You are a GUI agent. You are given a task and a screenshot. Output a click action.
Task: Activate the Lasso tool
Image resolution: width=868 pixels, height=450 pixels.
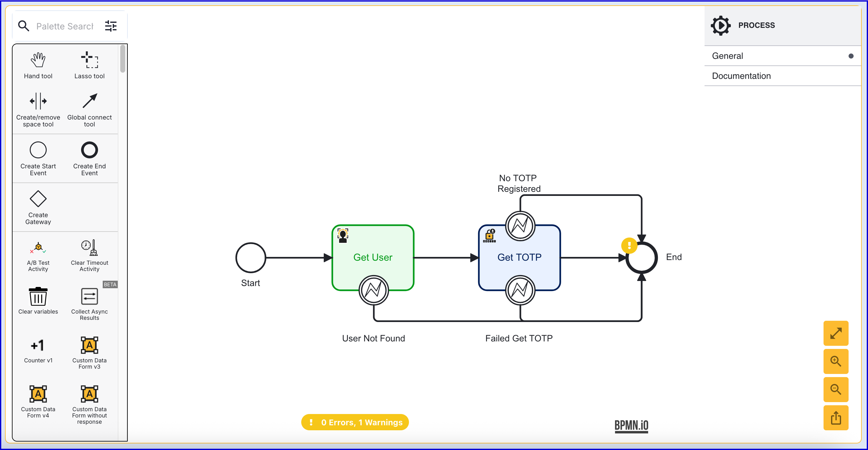click(89, 60)
